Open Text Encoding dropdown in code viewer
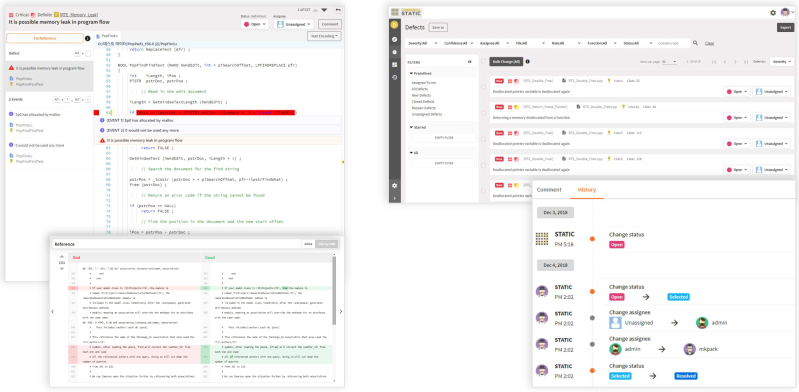The height and width of the screenshot is (392, 799). pos(324,36)
